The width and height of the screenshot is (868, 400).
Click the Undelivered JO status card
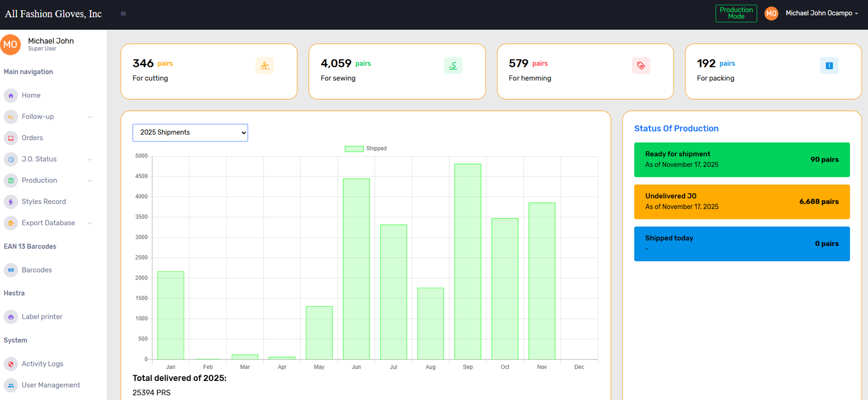pos(742,202)
